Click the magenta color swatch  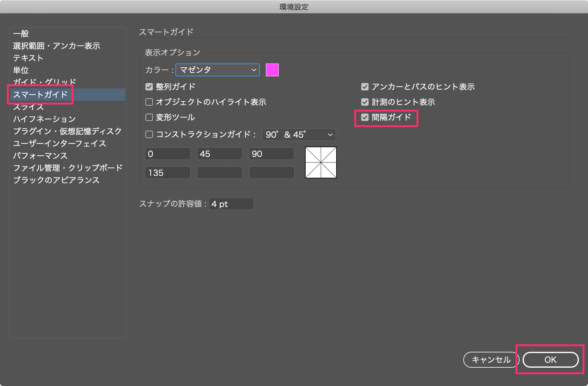pos(272,70)
